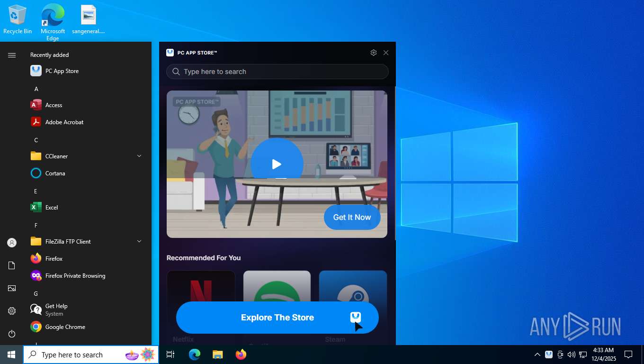Open Firefox from the taskbar
Viewport: 644px width, 364px height.
[x=241, y=355]
